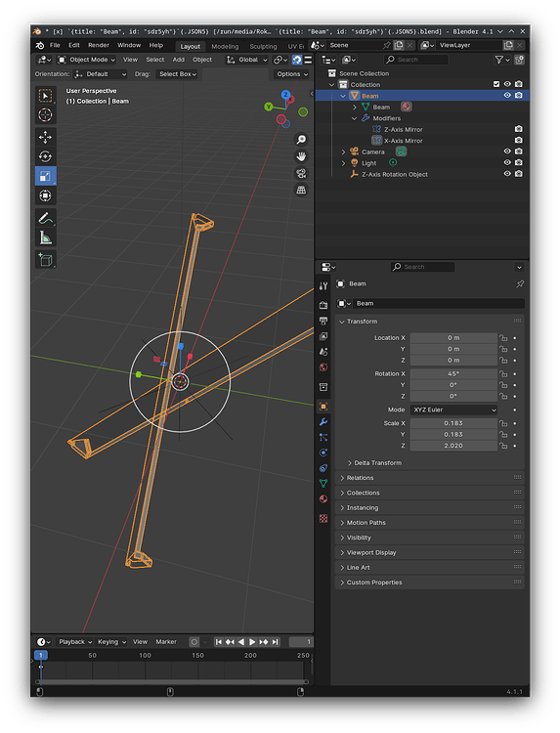560x733 pixels.
Task: Click the viewport zoom magnifier icon
Action: [302, 140]
